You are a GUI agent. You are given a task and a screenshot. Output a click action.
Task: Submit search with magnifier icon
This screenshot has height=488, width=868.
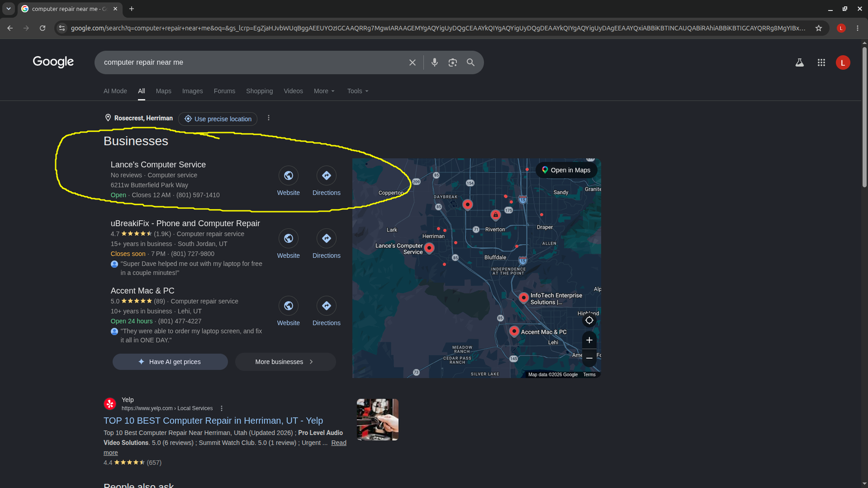click(x=470, y=62)
